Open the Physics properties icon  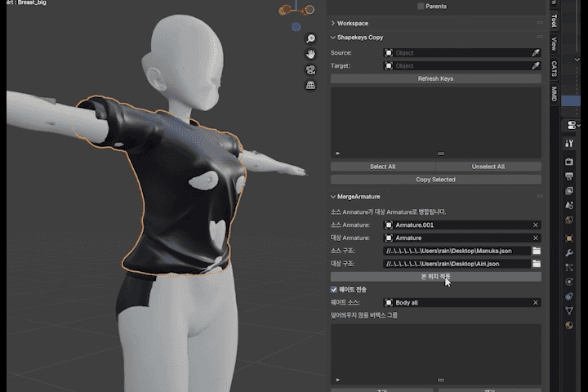pyautogui.click(x=569, y=282)
